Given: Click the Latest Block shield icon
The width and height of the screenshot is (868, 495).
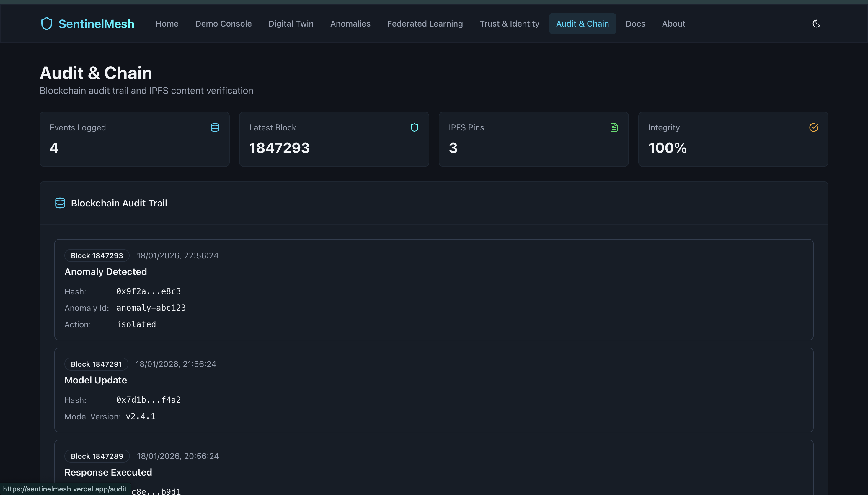Looking at the screenshot, I should point(414,127).
